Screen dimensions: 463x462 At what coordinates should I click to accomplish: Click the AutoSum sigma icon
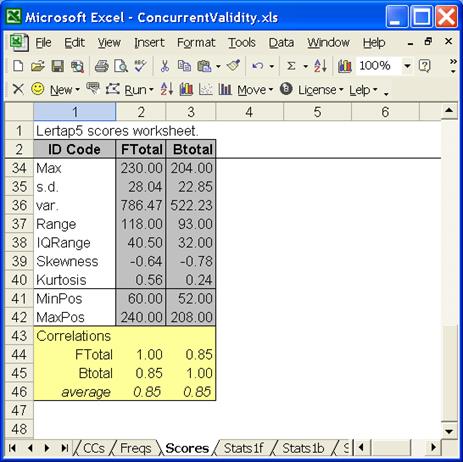point(291,66)
